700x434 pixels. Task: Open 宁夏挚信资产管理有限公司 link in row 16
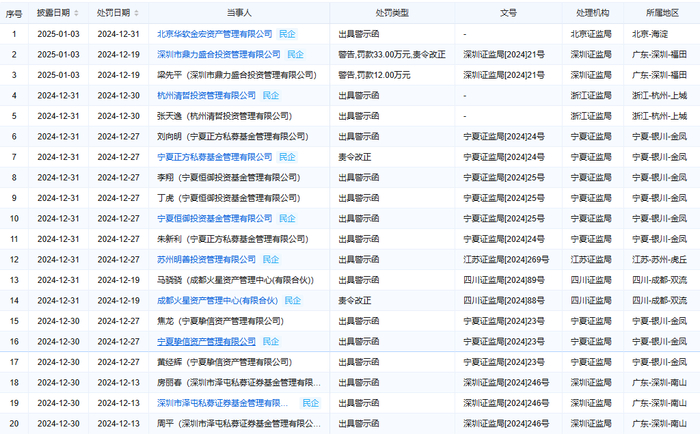[206, 342]
